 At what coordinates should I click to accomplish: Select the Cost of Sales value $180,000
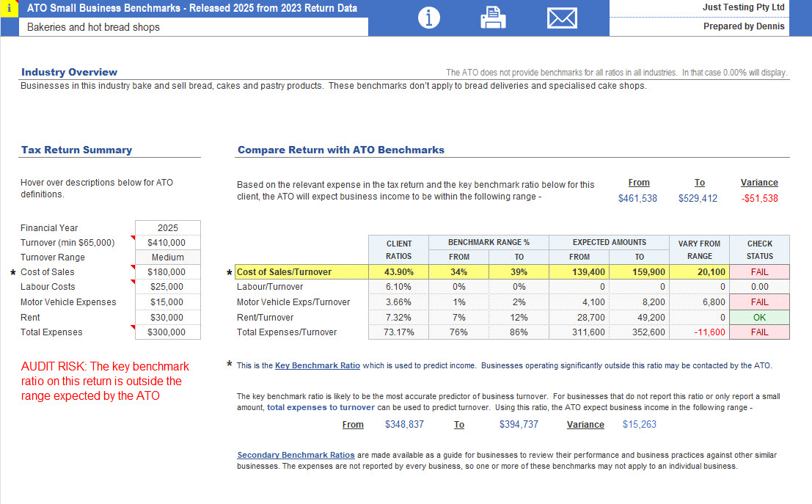(167, 272)
